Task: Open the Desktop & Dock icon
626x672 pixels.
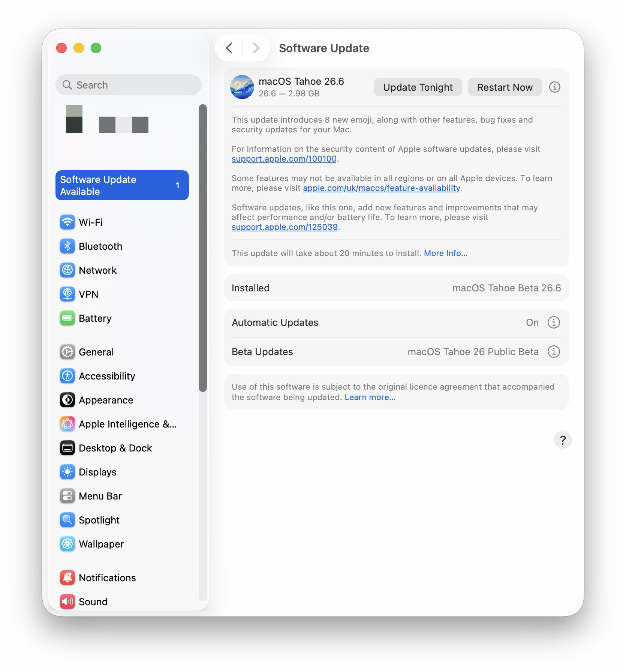Action: point(67,448)
